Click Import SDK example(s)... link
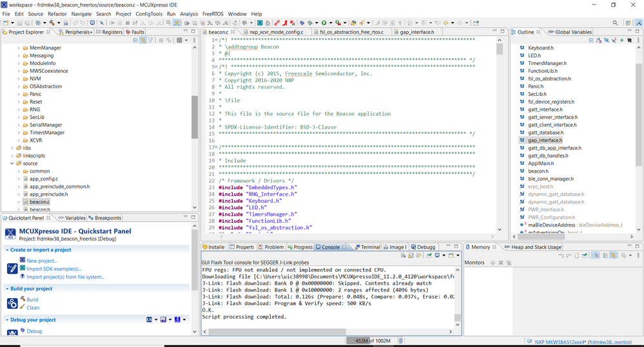The width and height of the screenshot is (644, 347). (x=54, y=269)
